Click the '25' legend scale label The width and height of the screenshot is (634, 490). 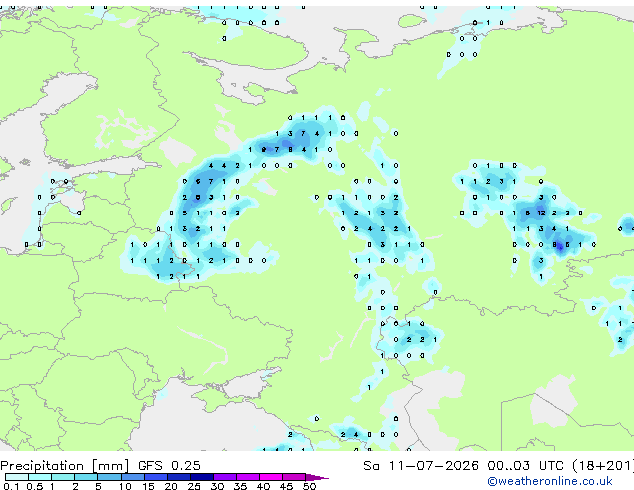click(x=194, y=486)
